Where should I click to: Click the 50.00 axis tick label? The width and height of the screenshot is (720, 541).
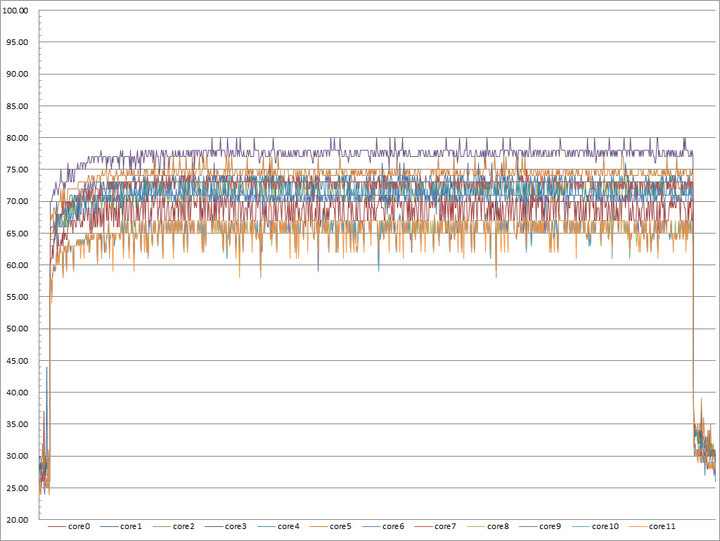pos(17,329)
